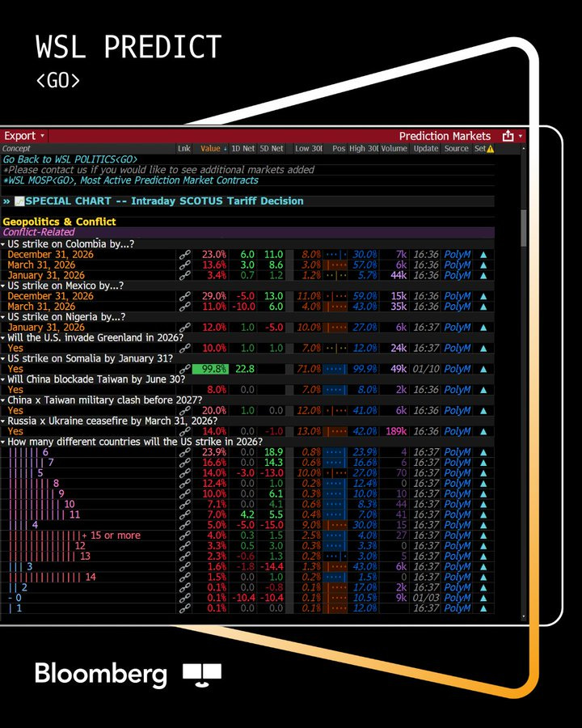Viewport: 582px width, 728px height.
Task: Click Set triangle for 14 countries row
Action: click(483, 577)
